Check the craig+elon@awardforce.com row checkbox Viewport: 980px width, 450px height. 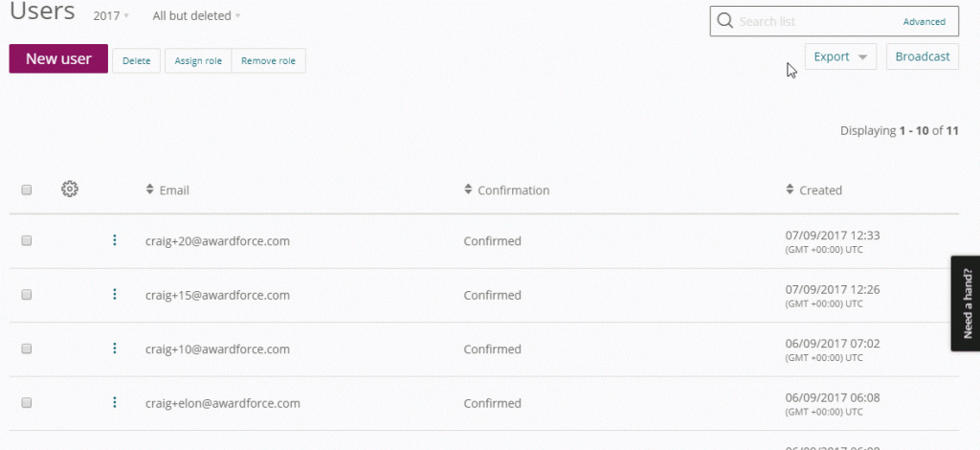27,403
